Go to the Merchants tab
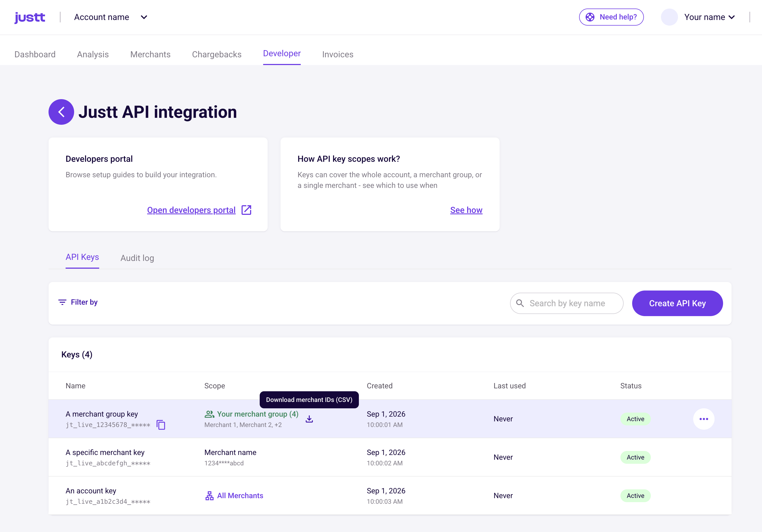 150,54
